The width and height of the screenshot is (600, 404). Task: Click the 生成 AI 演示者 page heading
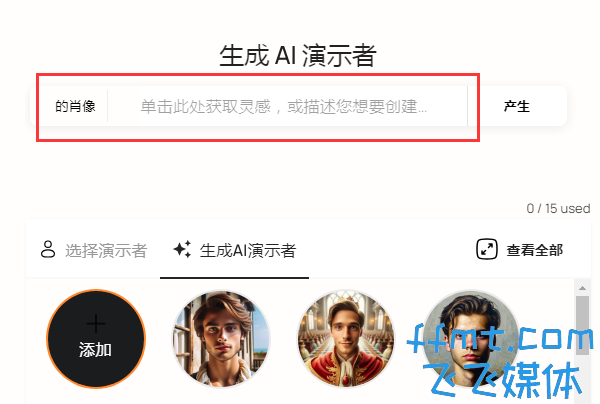298,55
